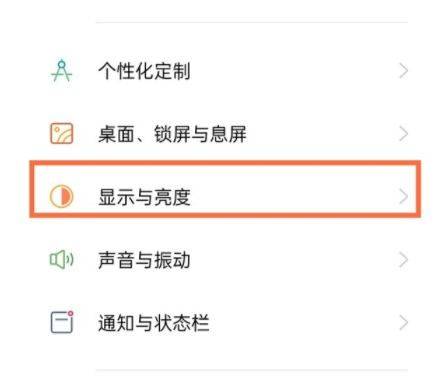Viewport: 440px width, 378px height.
Task: Tap the empty middle area of 显示与亮度 row
Action: (x=293, y=197)
